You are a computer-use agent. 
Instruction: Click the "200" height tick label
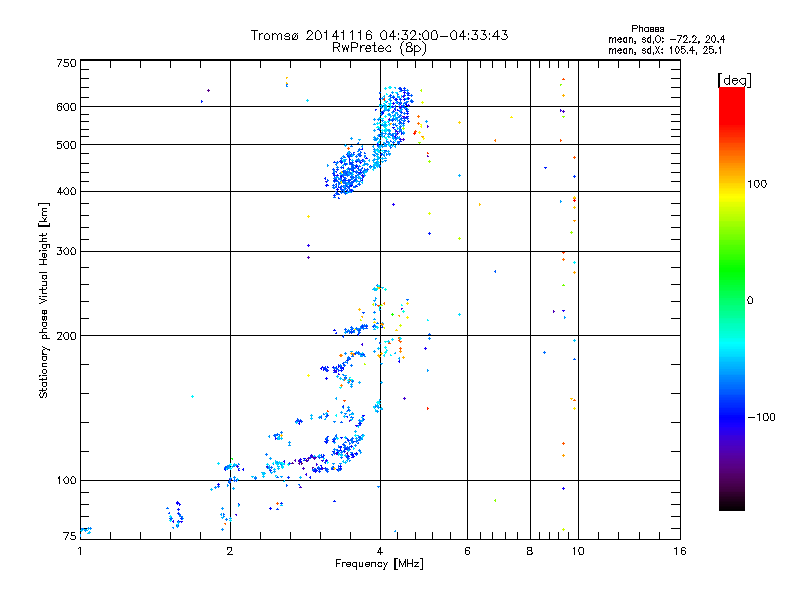66,336
